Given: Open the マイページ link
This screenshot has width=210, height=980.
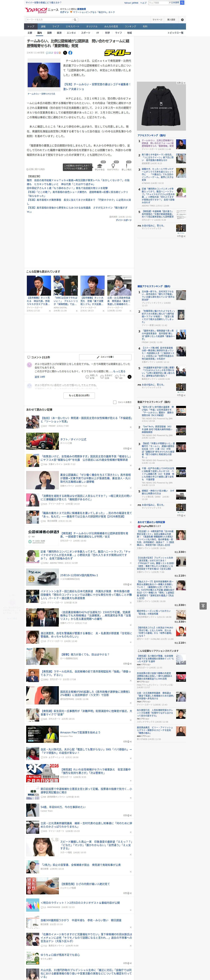Looking at the screenshot, I should pos(157,20).
